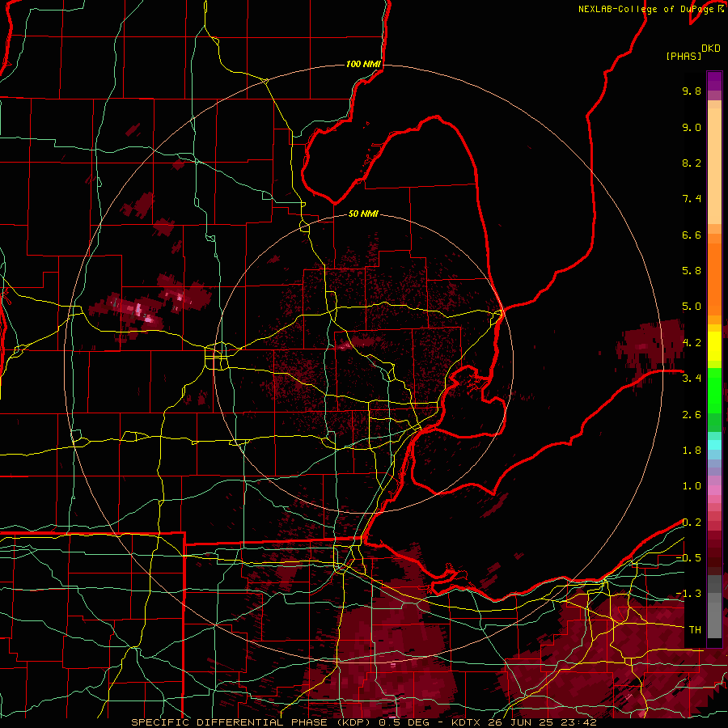Pick the purple segment atop the color bar

(x=714, y=81)
